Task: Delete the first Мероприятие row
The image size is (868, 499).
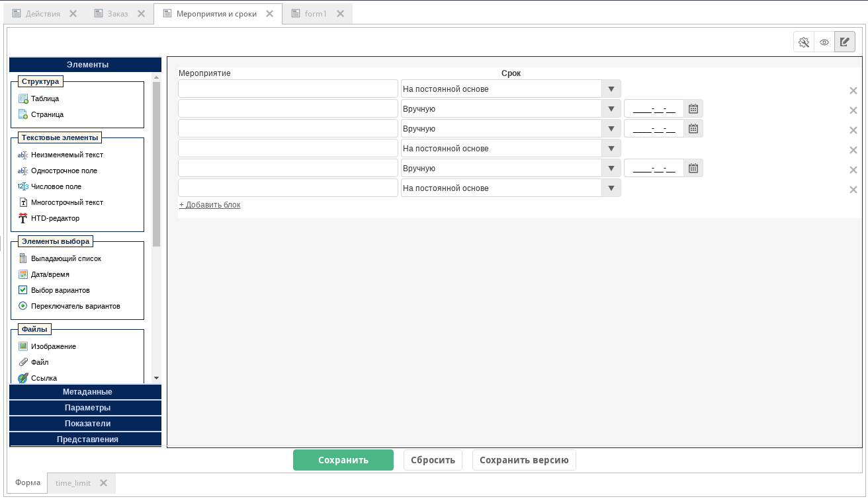Action: [x=853, y=91]
